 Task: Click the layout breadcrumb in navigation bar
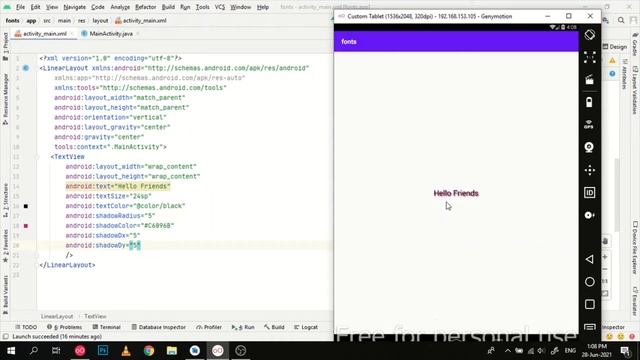point(100,20)
